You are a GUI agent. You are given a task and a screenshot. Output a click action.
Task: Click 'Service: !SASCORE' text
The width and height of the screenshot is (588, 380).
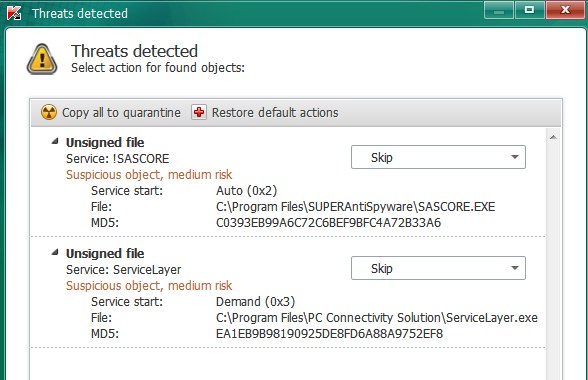coord(117,159)
